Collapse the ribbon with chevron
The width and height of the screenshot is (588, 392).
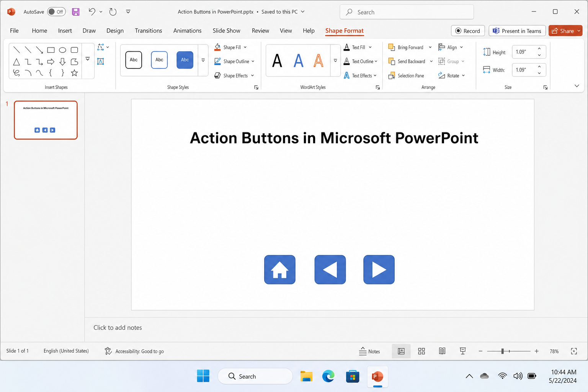(x=577, y=86)
